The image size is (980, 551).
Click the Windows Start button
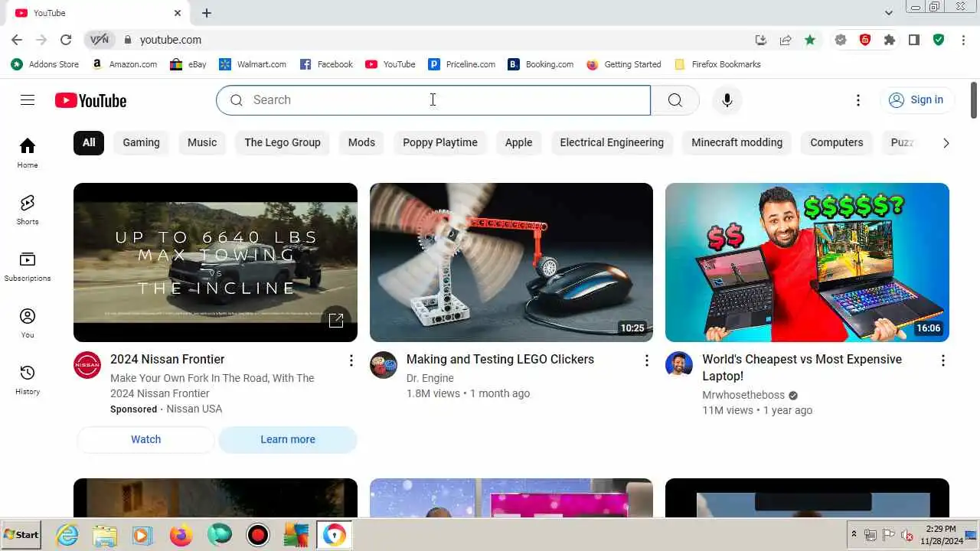[21, 535]
